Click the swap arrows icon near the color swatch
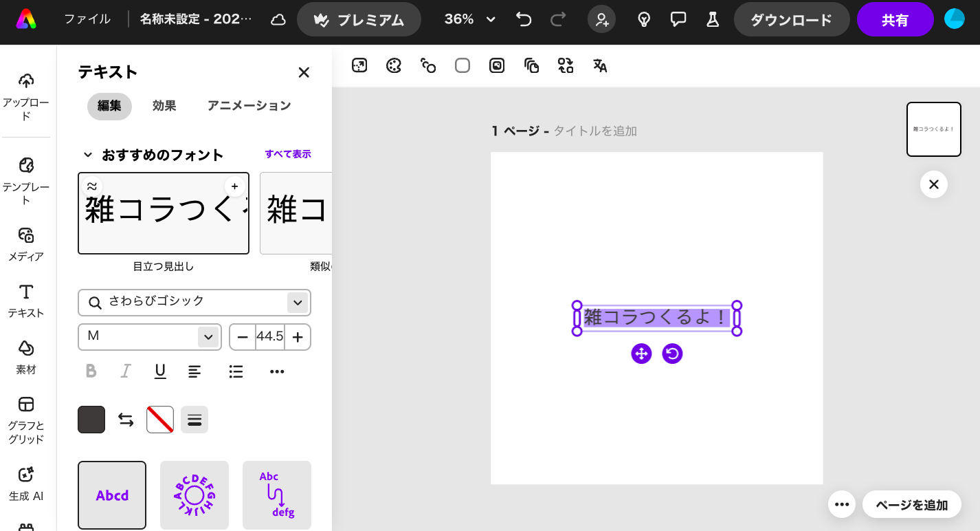This screenshot has width=980, height=531. tap(126, 420)
